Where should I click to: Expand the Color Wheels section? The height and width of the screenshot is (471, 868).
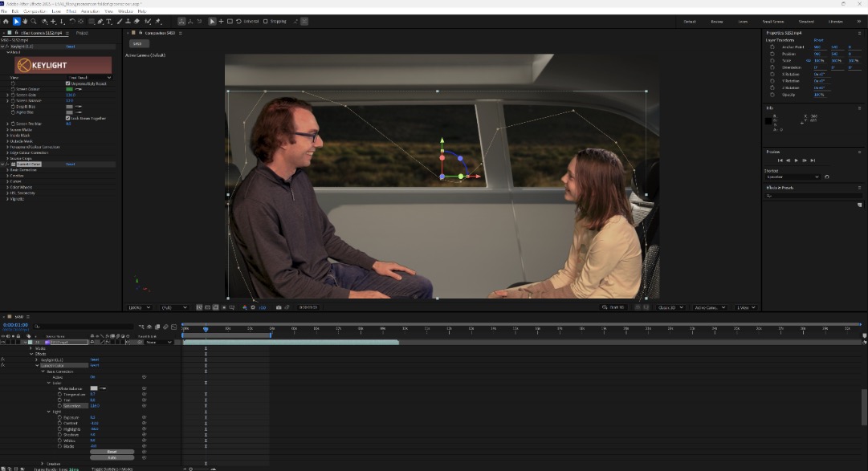pos(8,187)
